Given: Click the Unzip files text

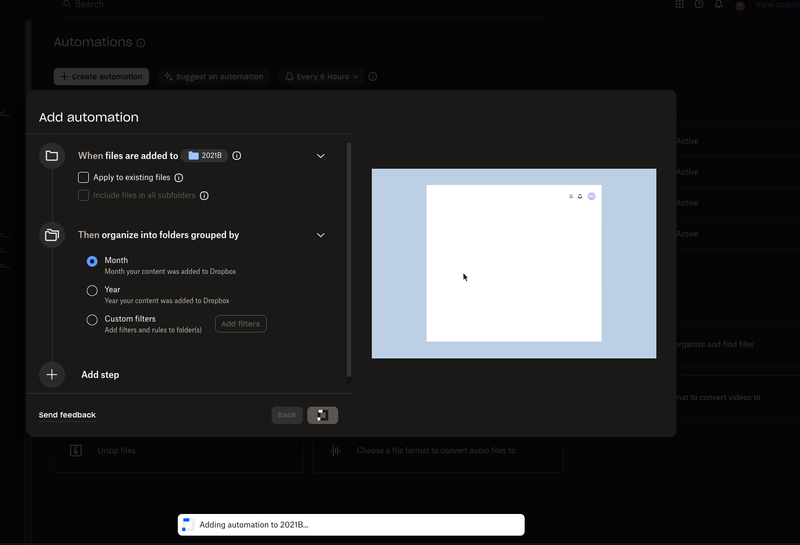Looking at the screenshot, I should [116, 451].
